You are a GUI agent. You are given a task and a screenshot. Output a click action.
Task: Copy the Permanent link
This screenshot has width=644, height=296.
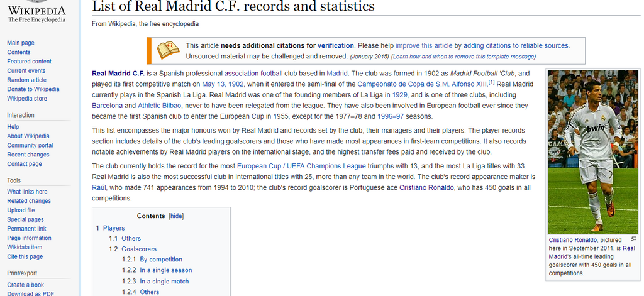[x=26, y=229]
